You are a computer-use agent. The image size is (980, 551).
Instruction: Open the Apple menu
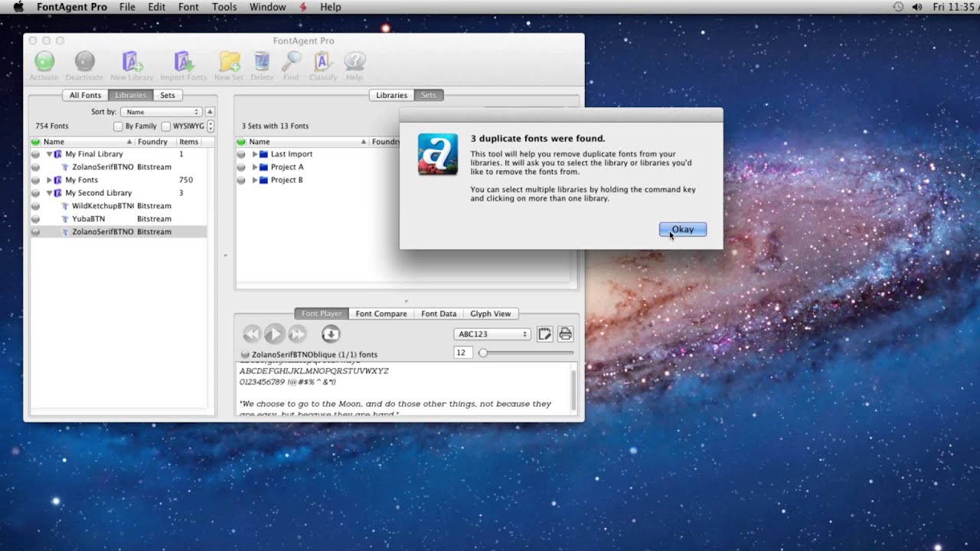[x=18, y=7]
